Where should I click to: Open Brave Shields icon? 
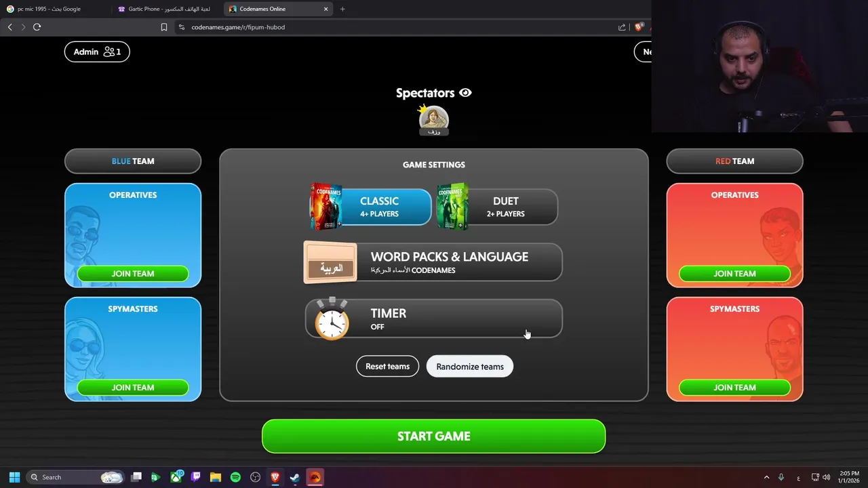(639, 27)
